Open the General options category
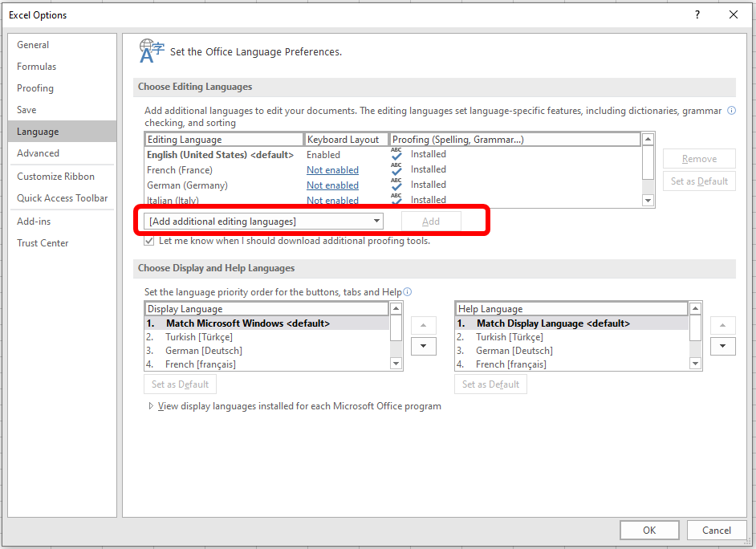 point(62,45)
